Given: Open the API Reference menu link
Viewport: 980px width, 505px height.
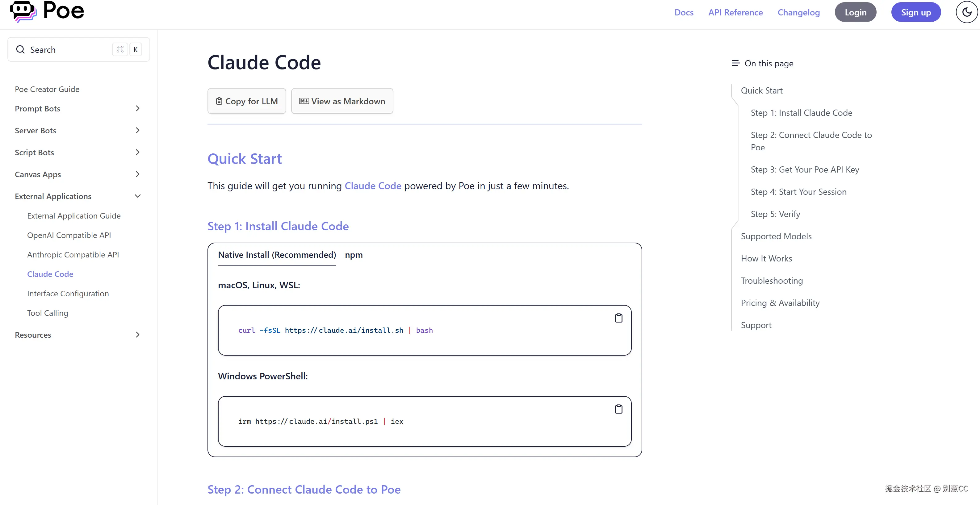Looking at the screenshot, I should pyautogui.click(x=735, y=13).
